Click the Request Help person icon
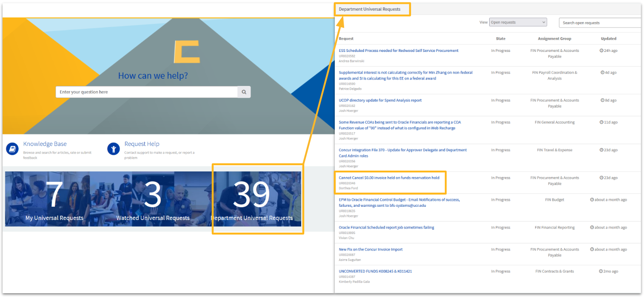 (114, 149)
